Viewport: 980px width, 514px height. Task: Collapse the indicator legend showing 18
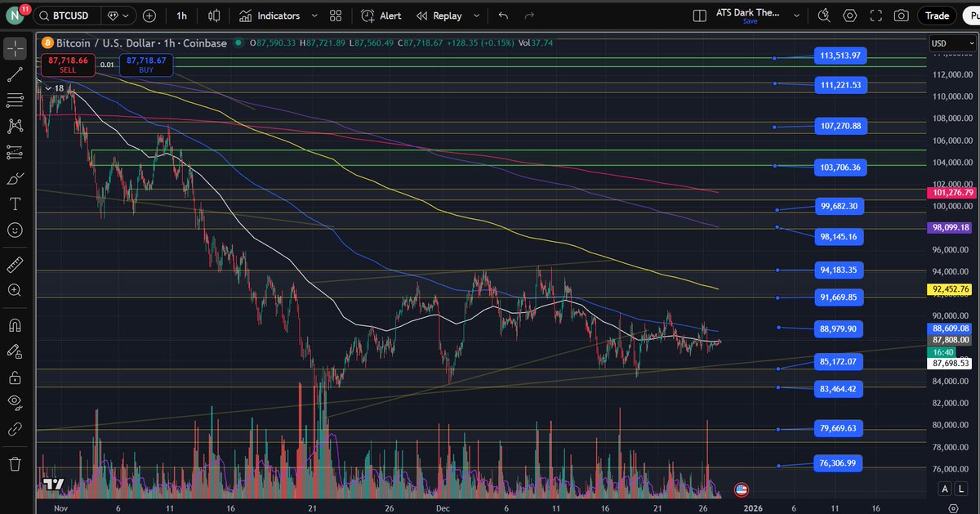[54, 88]
